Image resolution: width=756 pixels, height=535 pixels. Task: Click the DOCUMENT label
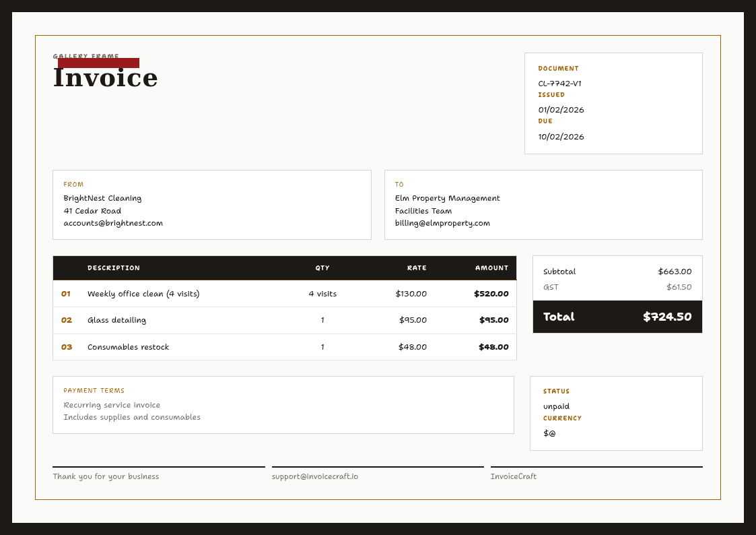558,69
